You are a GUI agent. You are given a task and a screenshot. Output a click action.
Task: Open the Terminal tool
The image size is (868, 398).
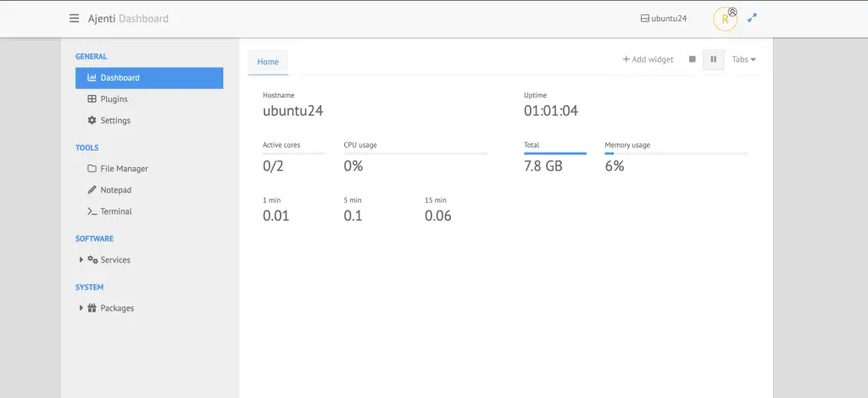pyautogui.click(x=116, y=211)
